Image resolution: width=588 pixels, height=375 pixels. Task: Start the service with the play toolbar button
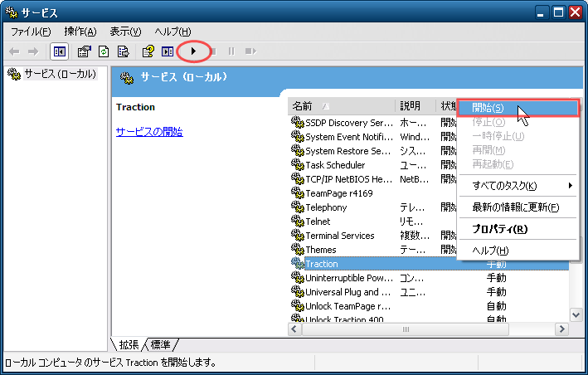(x=193, y=51)
